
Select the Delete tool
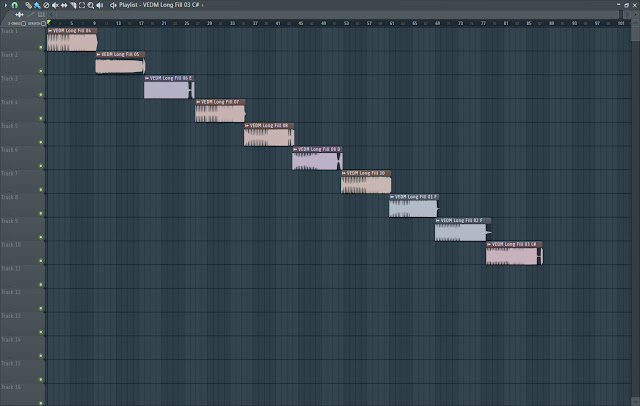[46, 5]
